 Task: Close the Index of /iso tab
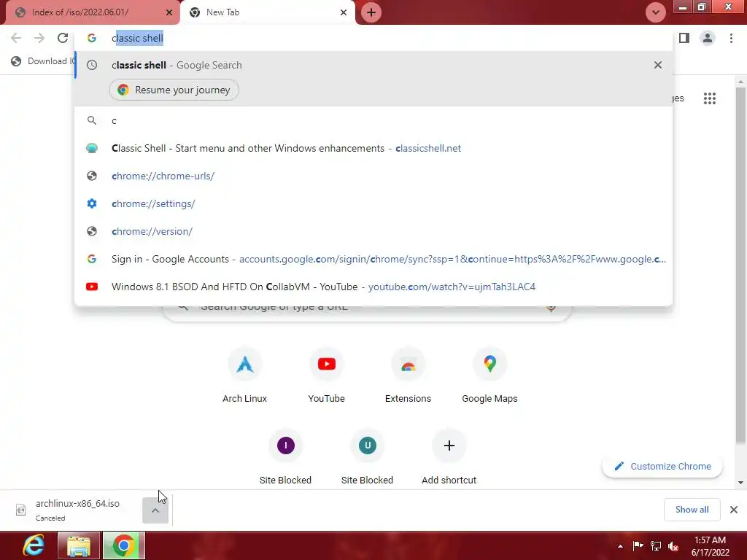click(169, 12)
